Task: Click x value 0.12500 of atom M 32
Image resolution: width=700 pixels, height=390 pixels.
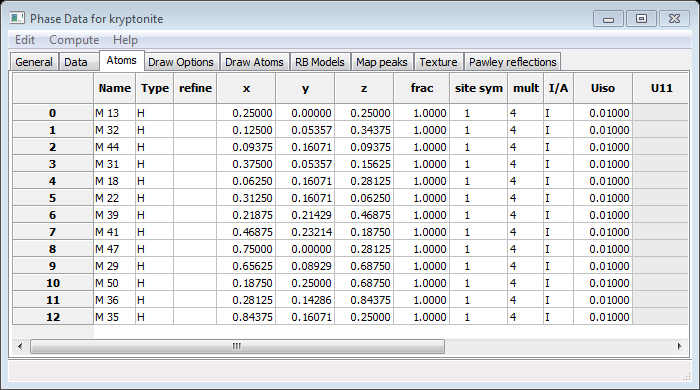Action: [x=246, y=130]
